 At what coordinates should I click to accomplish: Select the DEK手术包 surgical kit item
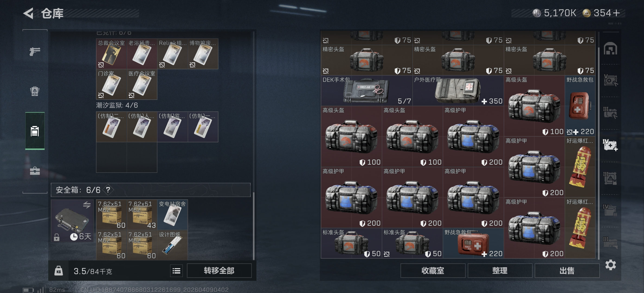tap(366, 91)
